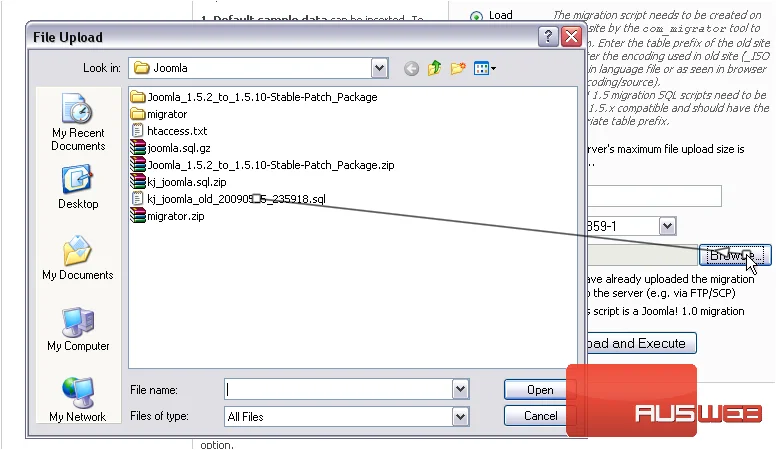Go up one folder level icon

click(435, 68)
